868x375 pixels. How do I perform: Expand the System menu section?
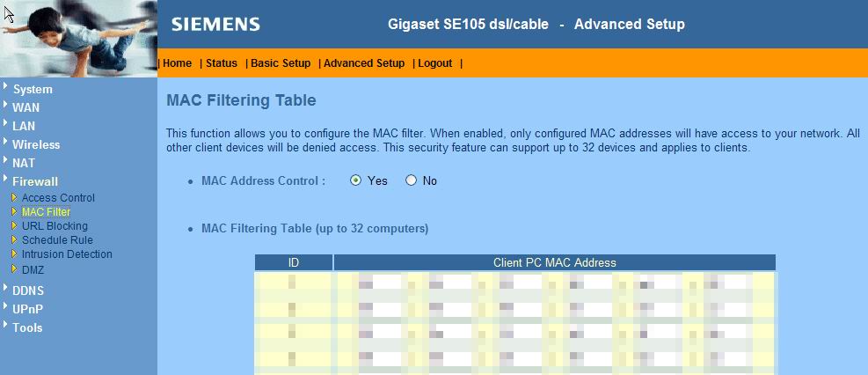click(x=33, y=89)
